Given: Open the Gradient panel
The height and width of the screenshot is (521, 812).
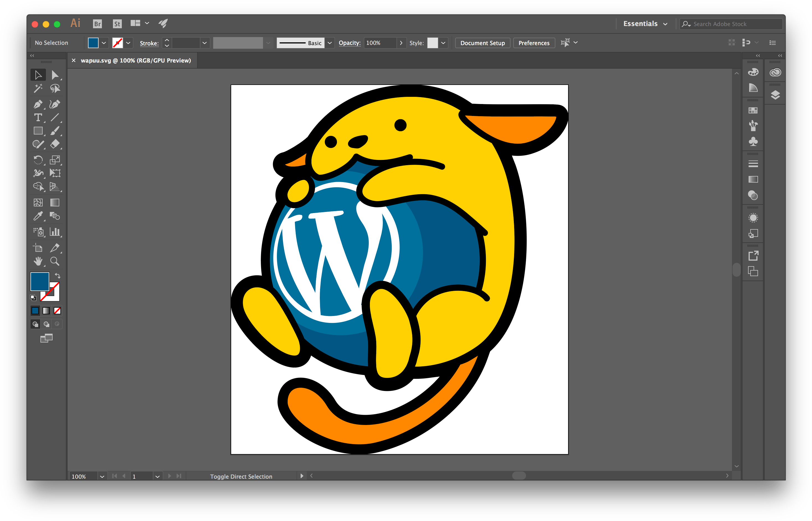Looking at the screenshot, I should click(753, 180).
